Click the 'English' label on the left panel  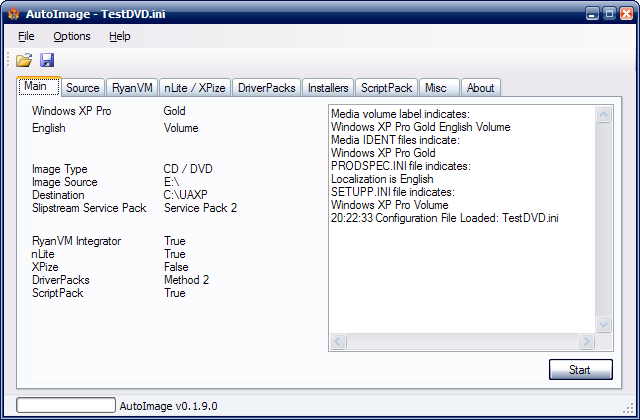coord(49,128)
